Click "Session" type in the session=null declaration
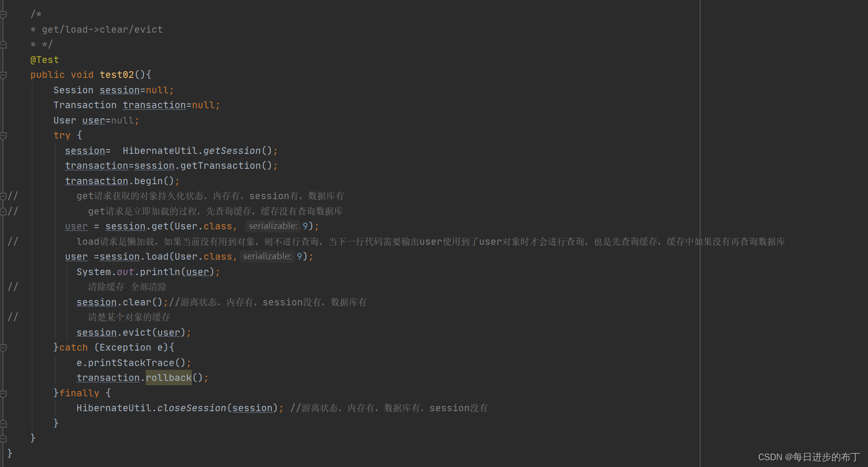Viewport: 868px width, 467px height. coord(74,90)
